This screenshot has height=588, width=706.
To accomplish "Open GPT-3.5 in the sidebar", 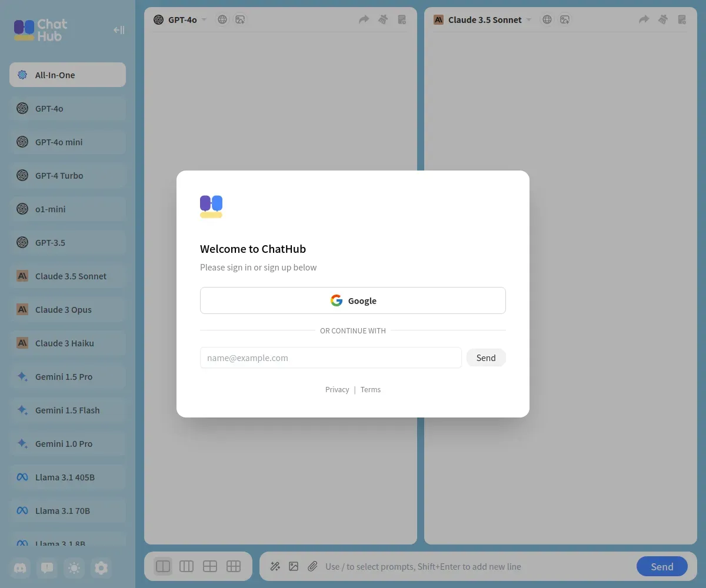I will 68,242.
